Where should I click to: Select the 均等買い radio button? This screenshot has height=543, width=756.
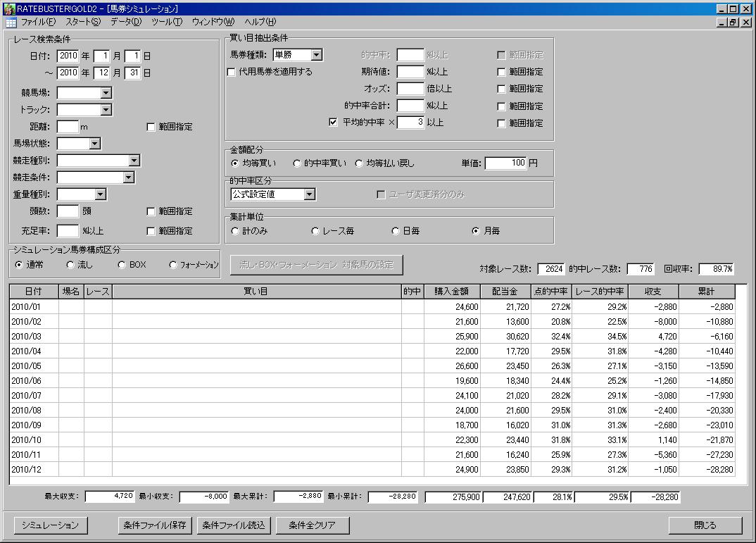(x=235, y=163)
